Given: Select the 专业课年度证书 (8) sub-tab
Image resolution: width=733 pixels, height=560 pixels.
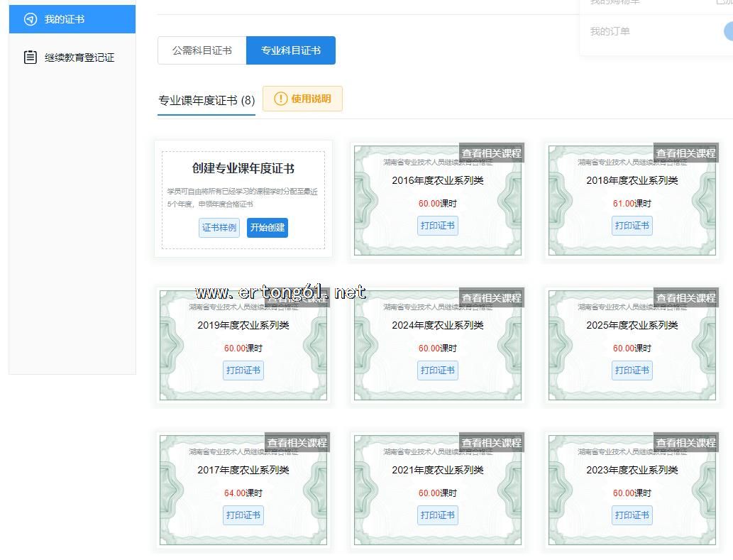Looking at the screenshot, I should point(206,101).
